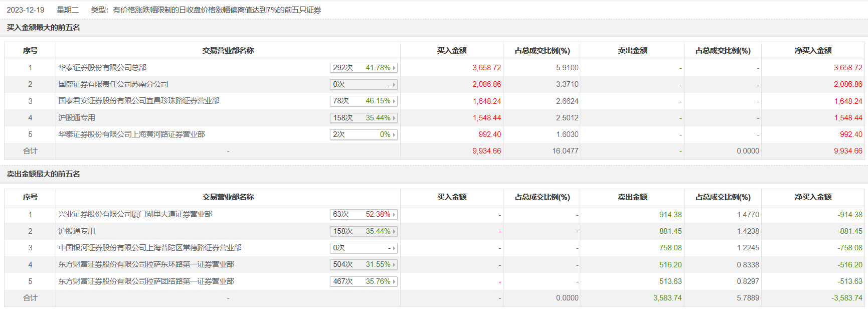
Task: Open the 兴业证券 厦门湖里大道证券营业部 link
Action: [x=135, y=214]
